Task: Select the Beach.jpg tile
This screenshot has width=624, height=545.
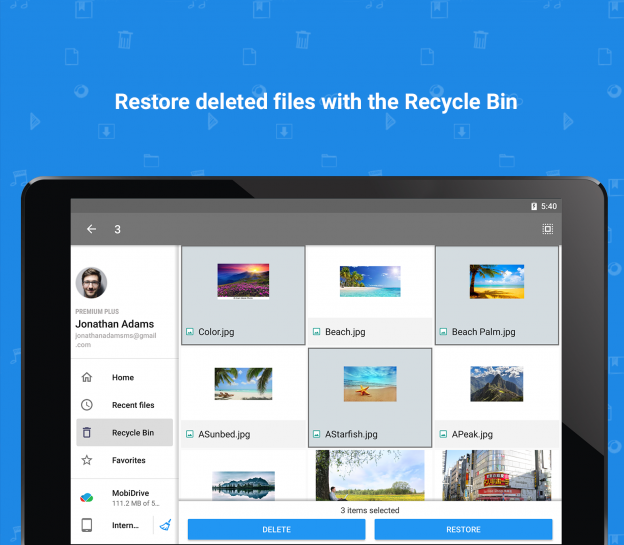Action: (x=370, y=295)
